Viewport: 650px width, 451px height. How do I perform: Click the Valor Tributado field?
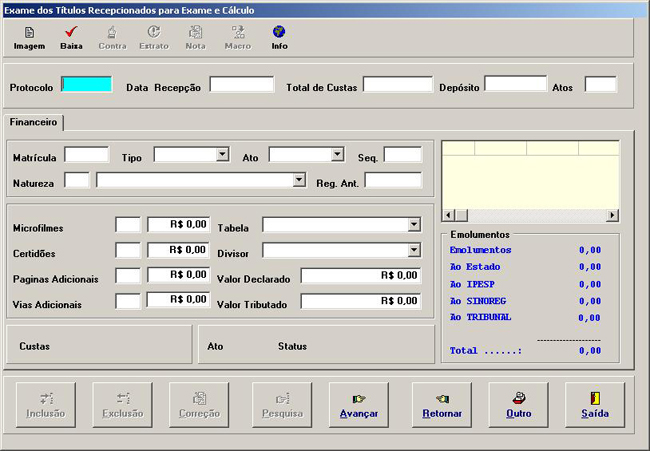tap(361, 301)
